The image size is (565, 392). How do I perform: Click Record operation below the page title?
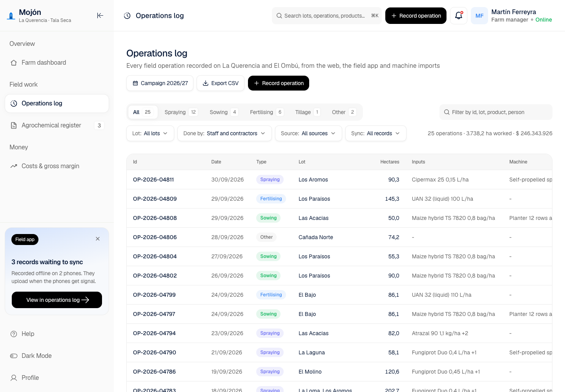pyautogui.click(x=279, y=83)
